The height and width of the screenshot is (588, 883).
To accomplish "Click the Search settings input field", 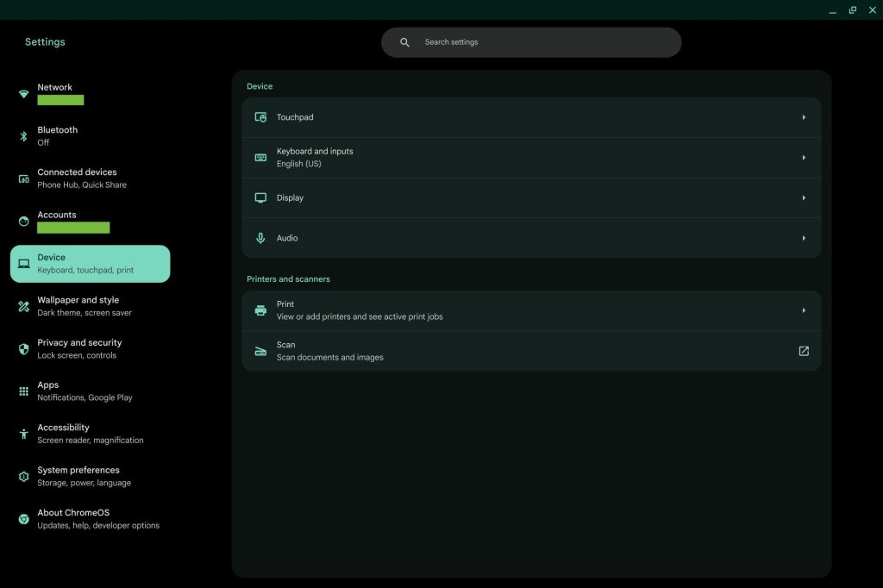I will 543,42.
